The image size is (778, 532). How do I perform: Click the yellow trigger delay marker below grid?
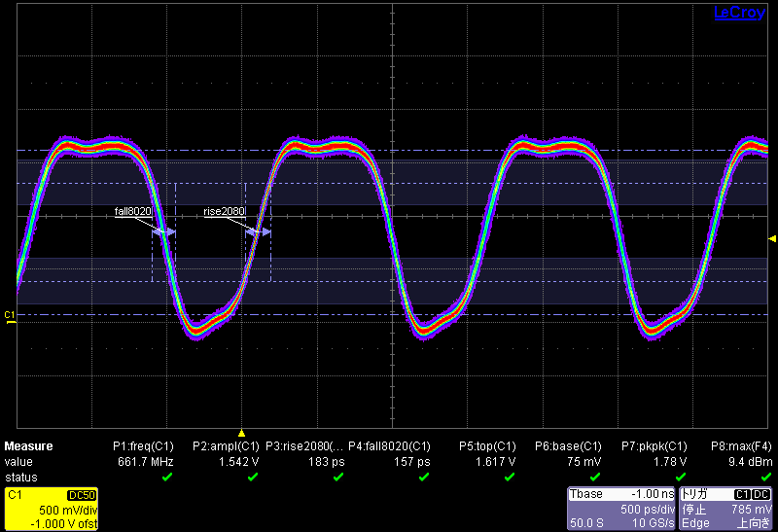[242, 432]
